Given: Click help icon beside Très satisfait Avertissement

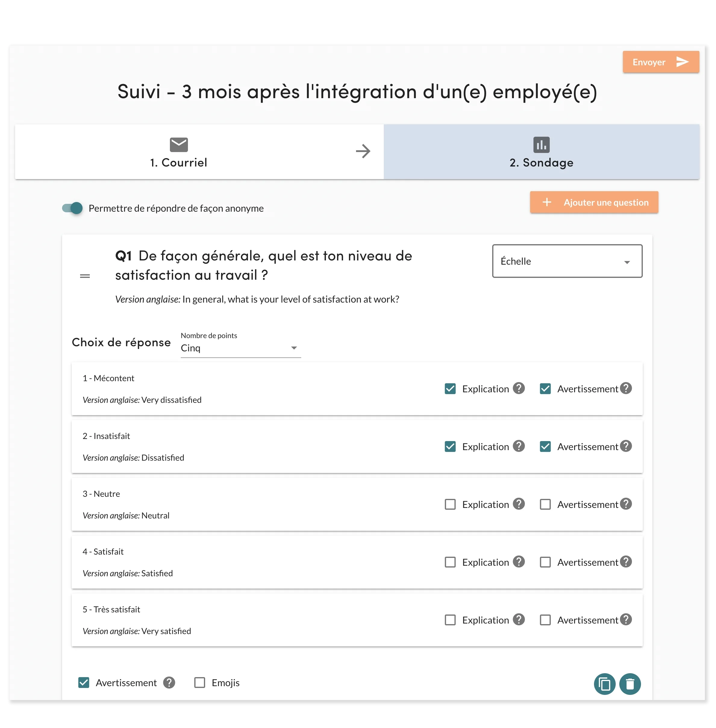Looking at the screenshot, I should point(626,619).
